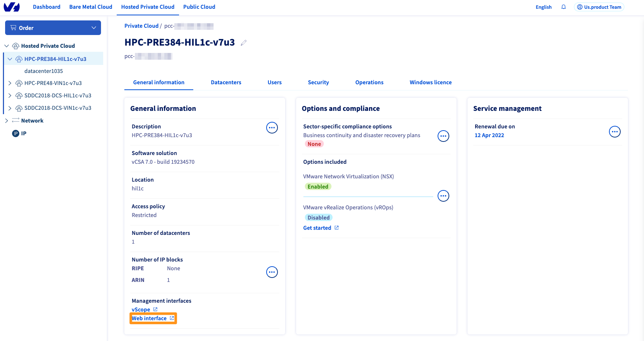Switch to Bare Metal Cloud
644x341 pixels.
coord(91,7)
